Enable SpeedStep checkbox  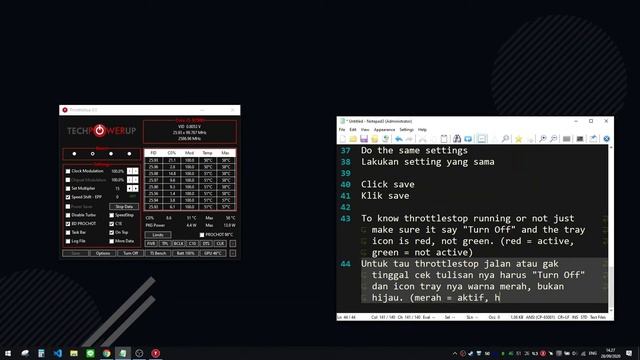pyautogui.click(x=111, y=215)
